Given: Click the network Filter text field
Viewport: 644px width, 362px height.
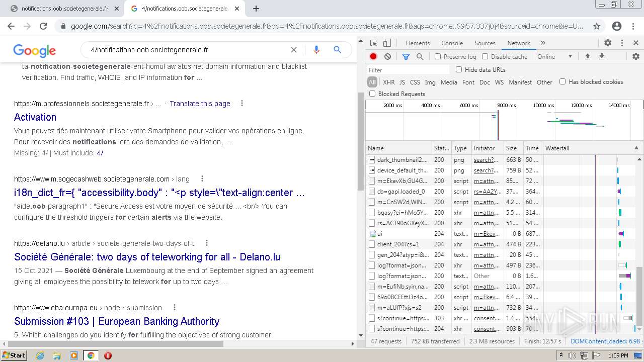Looking at the screenshot, I should pos(408,70).
